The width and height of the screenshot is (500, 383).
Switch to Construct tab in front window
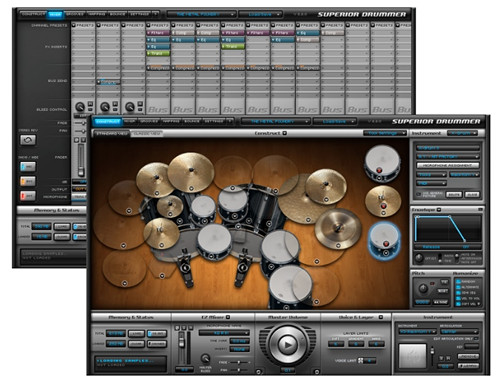(108, 122)
